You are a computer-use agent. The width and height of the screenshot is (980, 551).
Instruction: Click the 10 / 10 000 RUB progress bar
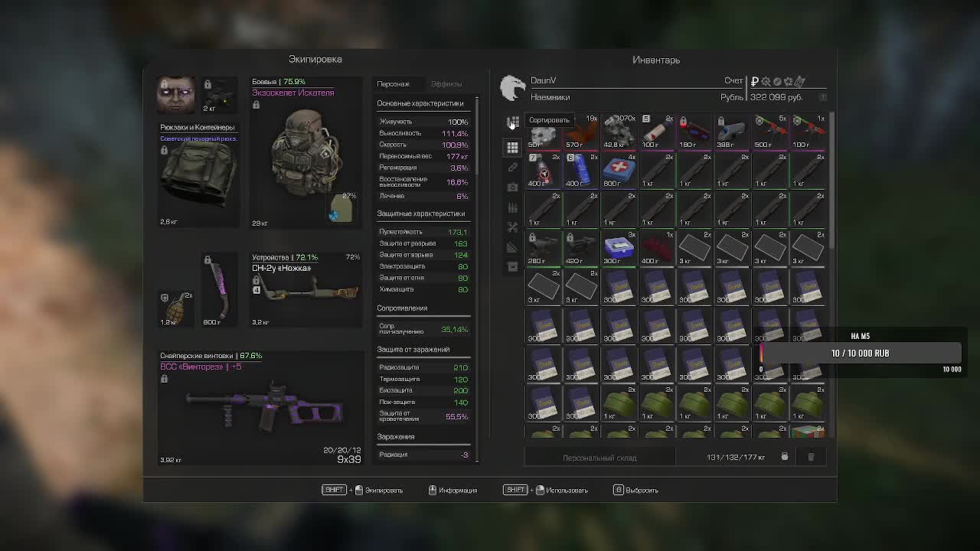[861, 353]
